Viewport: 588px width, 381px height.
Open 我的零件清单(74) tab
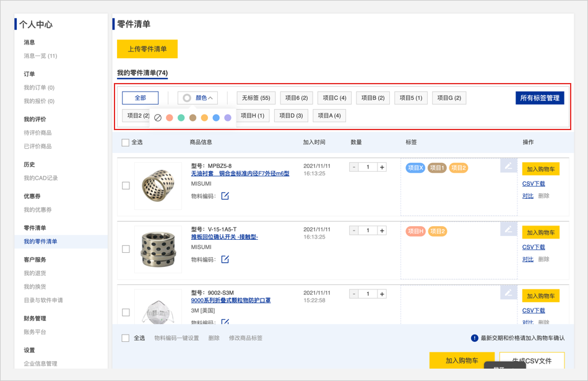tap(142, 73)
